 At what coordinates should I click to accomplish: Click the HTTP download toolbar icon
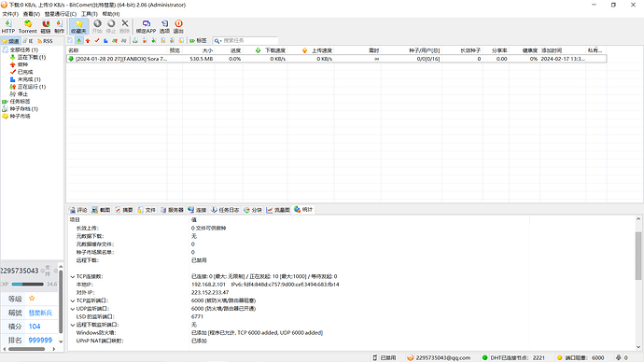tap(8, 26)
